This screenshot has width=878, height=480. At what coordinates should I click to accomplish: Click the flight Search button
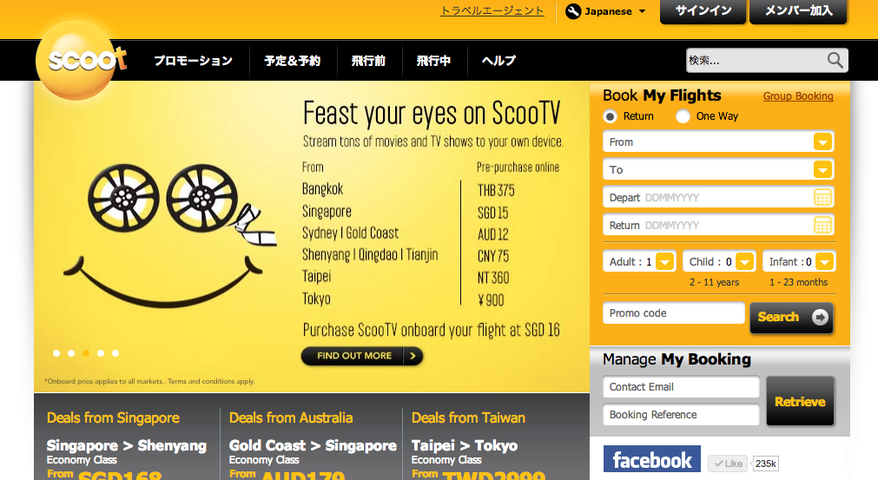click(791, 317)
